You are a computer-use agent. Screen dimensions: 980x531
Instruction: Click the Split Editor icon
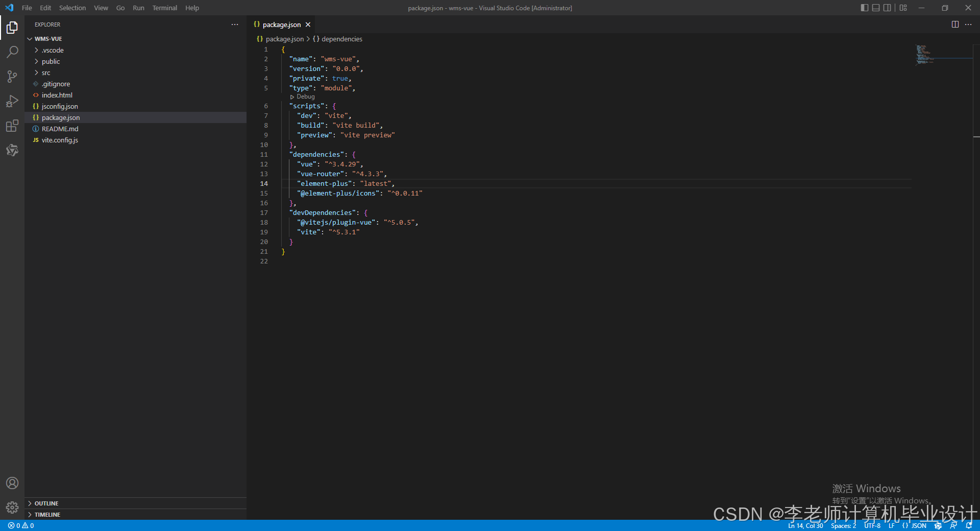tap(955, 24)
